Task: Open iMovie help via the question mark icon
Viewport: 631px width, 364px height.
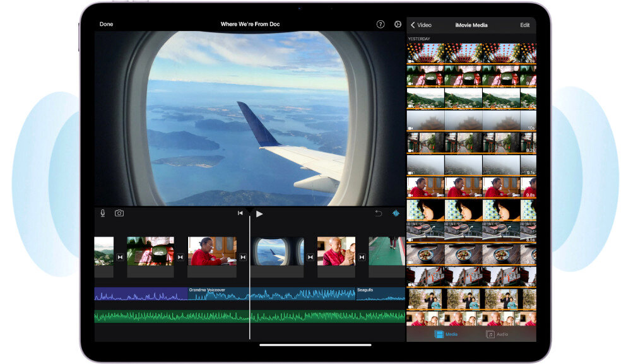Action: 380,24
